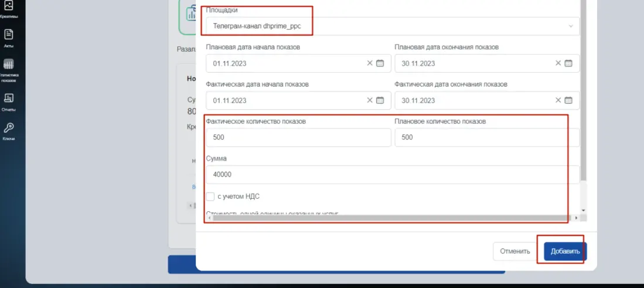Click the 'Сумма' label
The width and height of the screenshot is (644, 288).
pyautogui.click(x=216, y=158)
